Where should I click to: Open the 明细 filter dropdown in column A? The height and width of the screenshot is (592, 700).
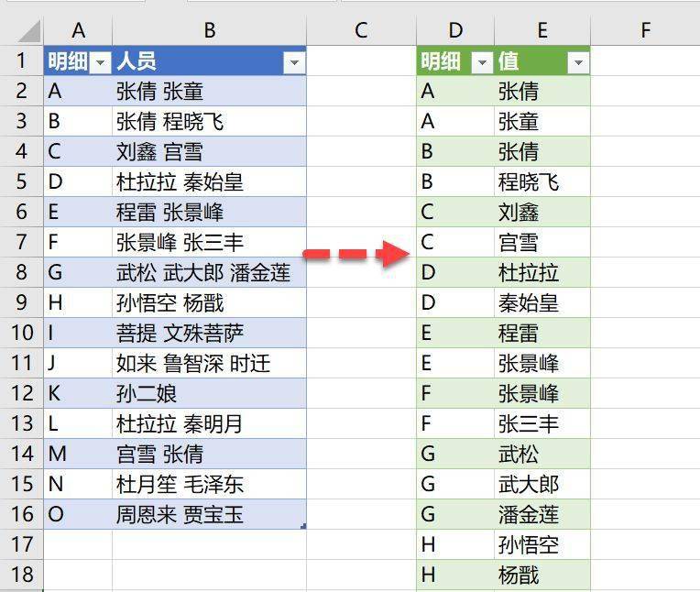click(100, 62)
